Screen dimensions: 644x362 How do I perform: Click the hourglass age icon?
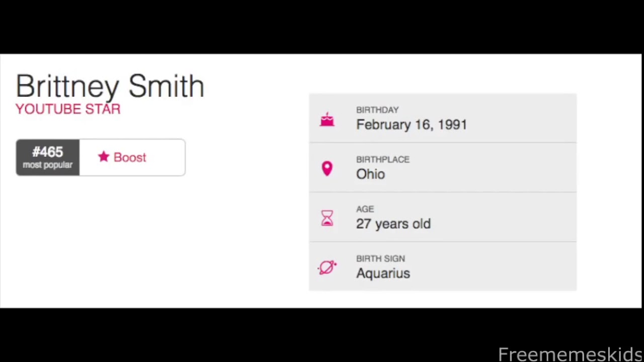tap(327, 218)
